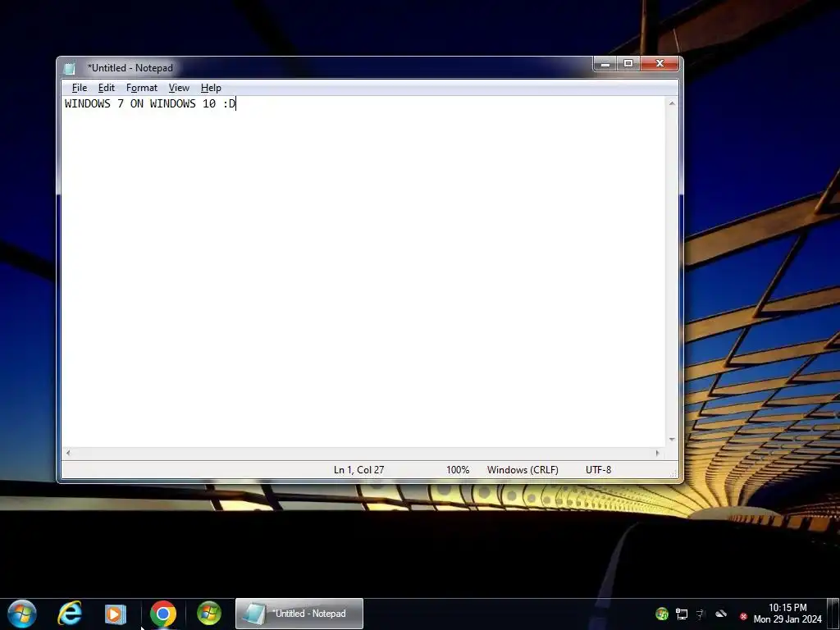This screenshot has width=840, height=630.
Task: Click in the Notepad text area
Action: [363, 272]
